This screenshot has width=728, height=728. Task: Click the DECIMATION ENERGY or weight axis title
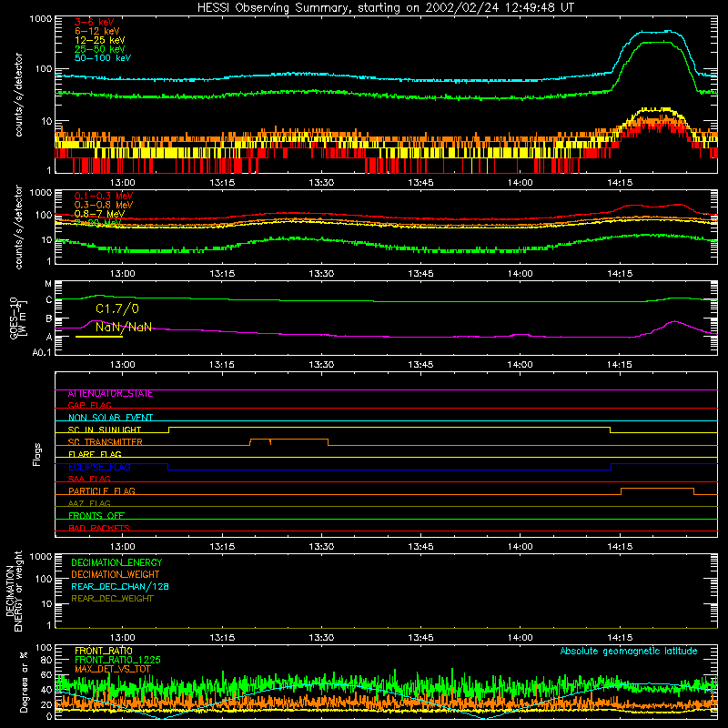pos(15,591)
